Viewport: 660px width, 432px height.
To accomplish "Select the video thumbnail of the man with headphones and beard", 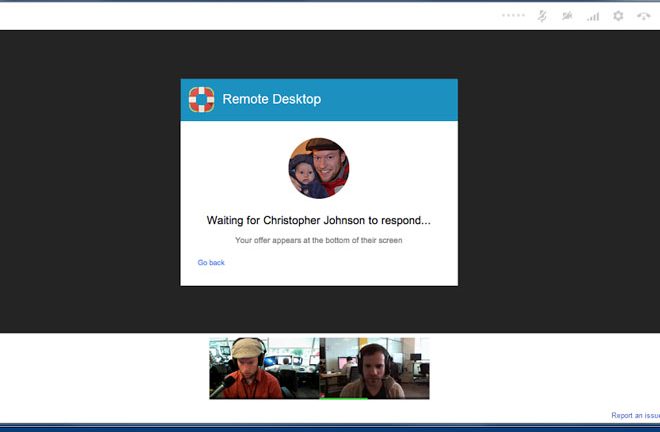I will (375, 368).
